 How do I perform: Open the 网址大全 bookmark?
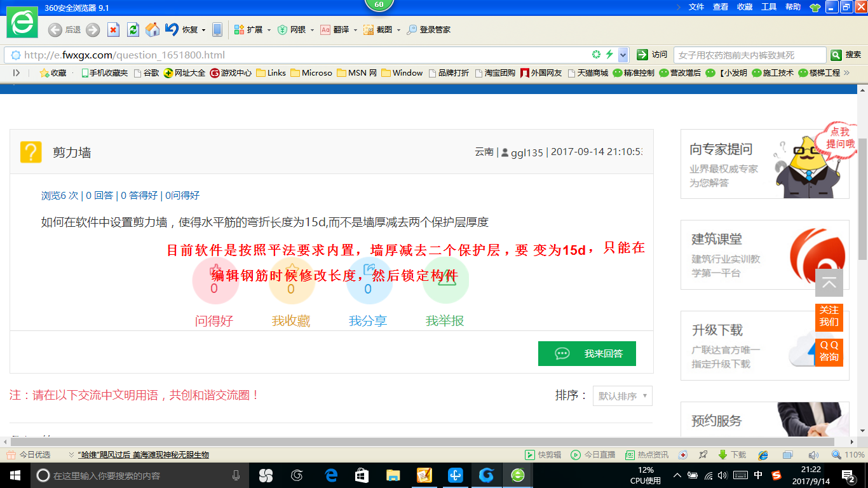coord(184,72)
